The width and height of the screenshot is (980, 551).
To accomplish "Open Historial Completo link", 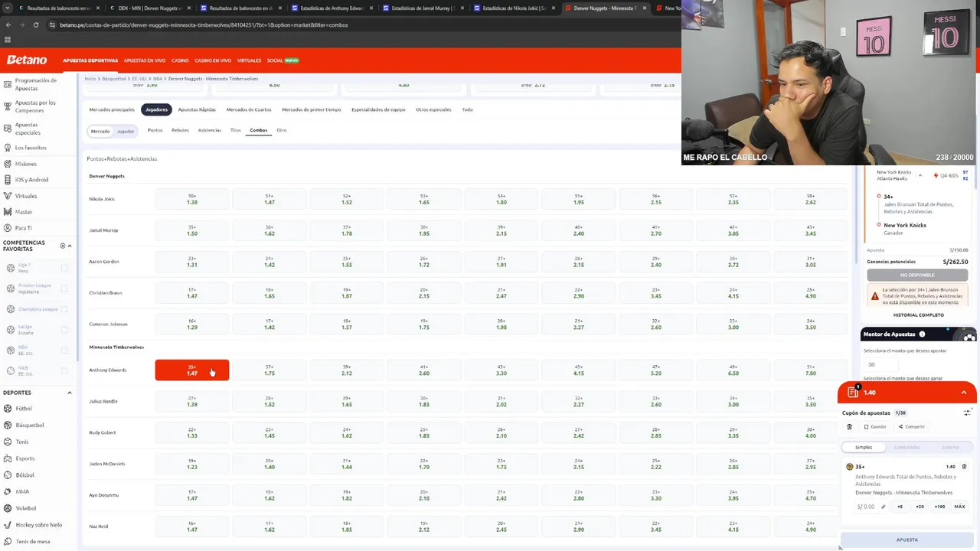I will point(918,315).
